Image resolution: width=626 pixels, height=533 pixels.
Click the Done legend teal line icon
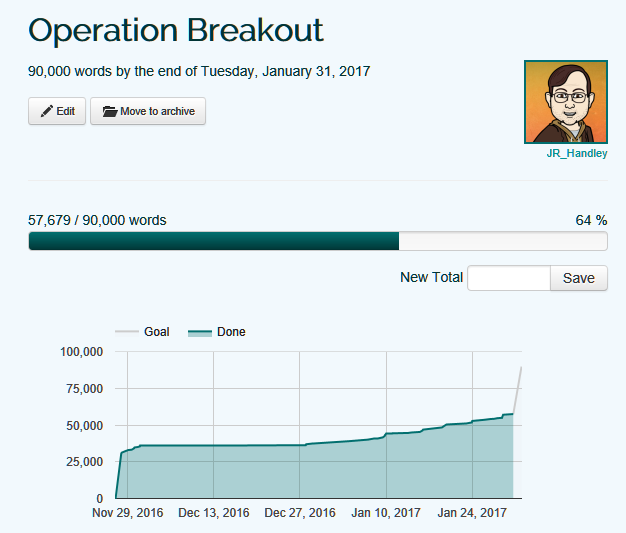(x=201, y=332)
